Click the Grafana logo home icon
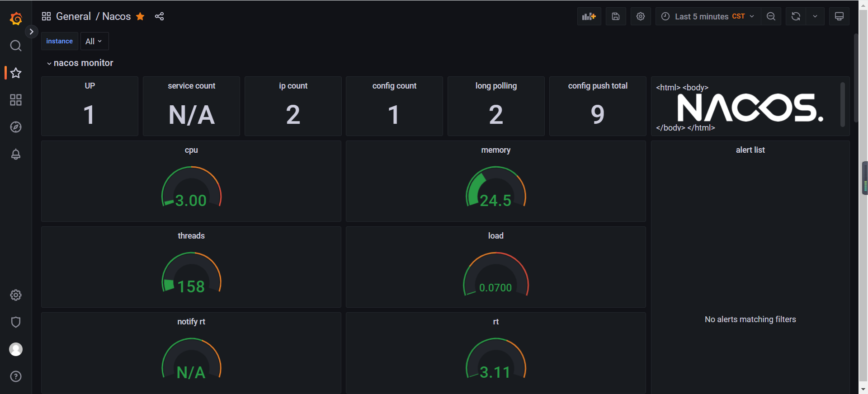 [x=16, y=19]
